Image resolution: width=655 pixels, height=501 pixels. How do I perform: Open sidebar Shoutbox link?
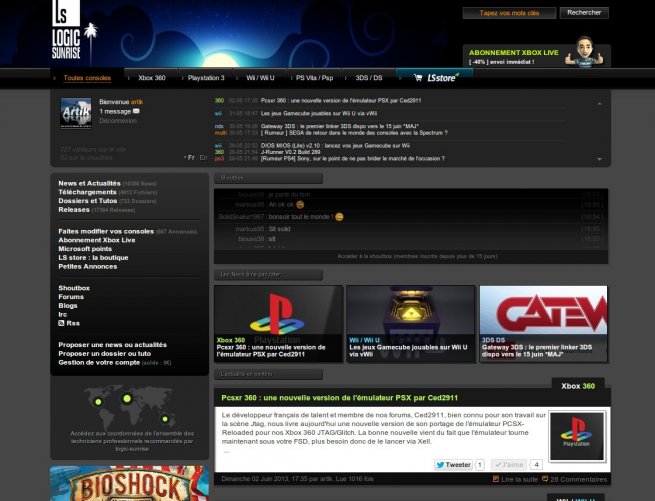[x=74, y=288]
